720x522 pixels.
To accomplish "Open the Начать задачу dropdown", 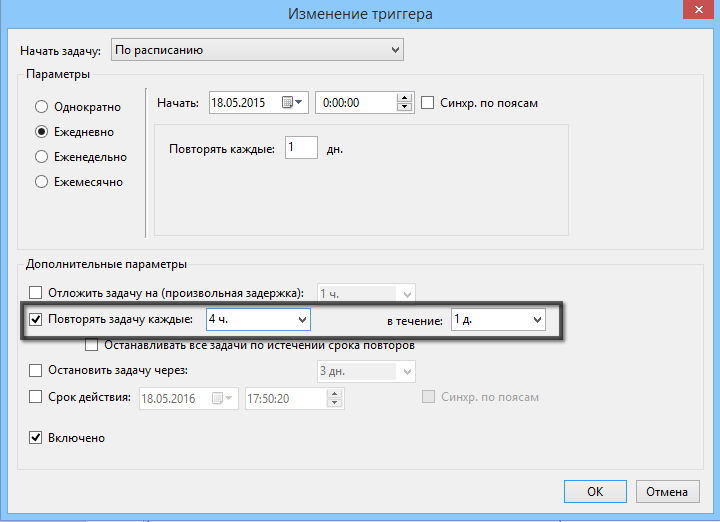I will [257, 50].
